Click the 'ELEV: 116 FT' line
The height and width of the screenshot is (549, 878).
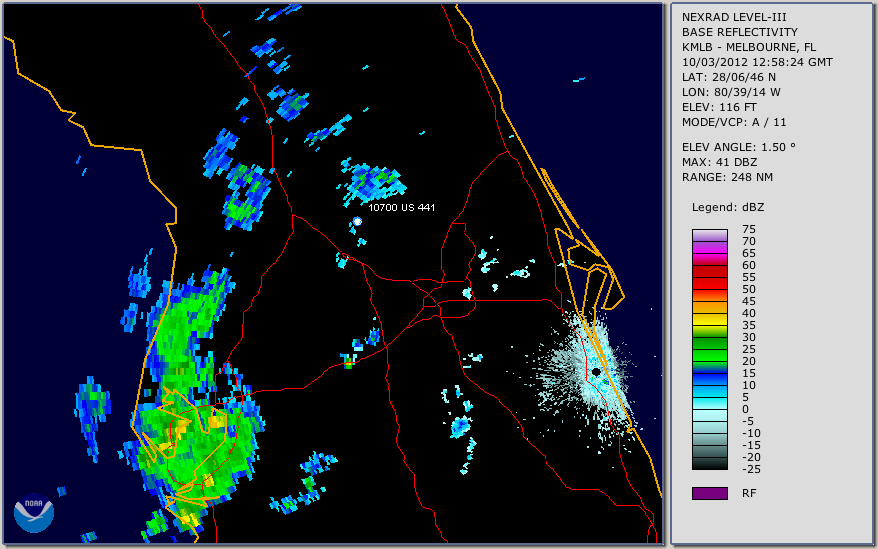[x=719, y=107]
